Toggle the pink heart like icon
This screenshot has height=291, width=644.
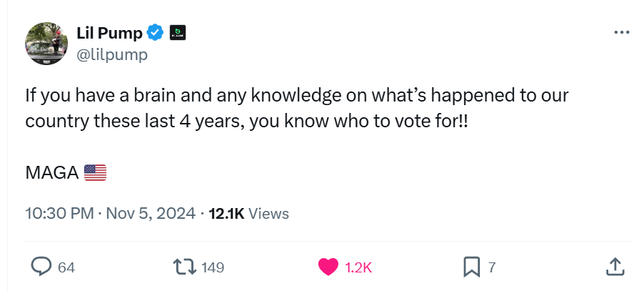[x=328, y=267]
